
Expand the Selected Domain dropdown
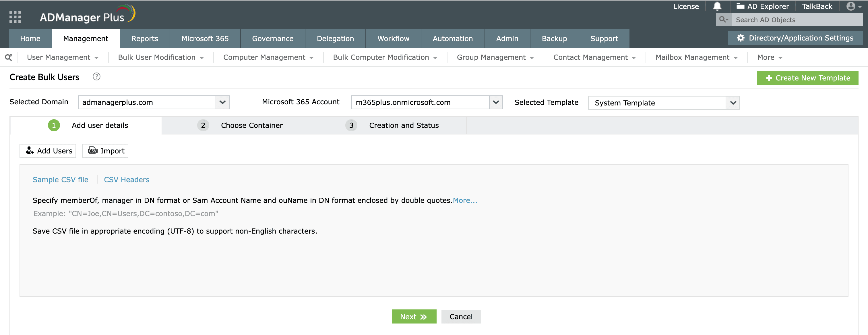(222, 103)
